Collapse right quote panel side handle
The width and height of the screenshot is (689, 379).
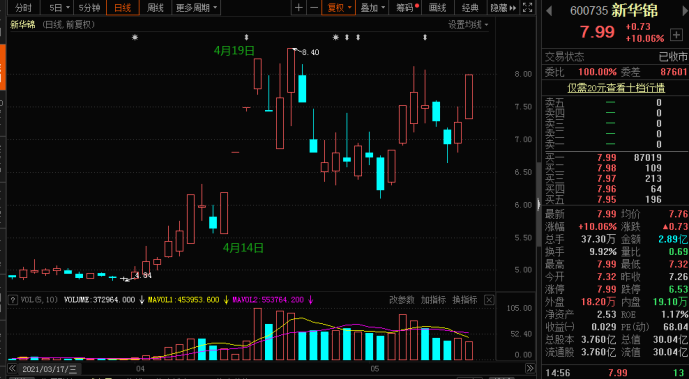[x=539, y=204]
